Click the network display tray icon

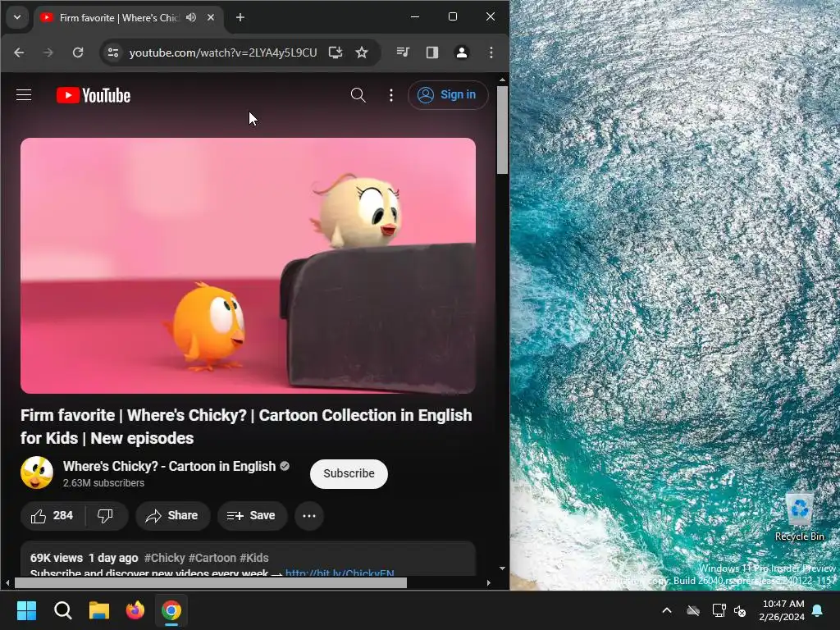coord(719,610)
